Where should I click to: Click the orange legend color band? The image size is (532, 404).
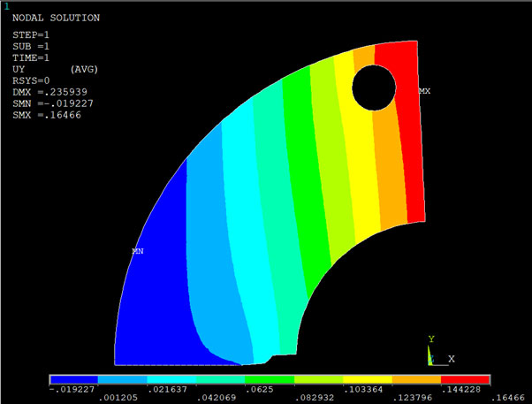tap(416, 379)
